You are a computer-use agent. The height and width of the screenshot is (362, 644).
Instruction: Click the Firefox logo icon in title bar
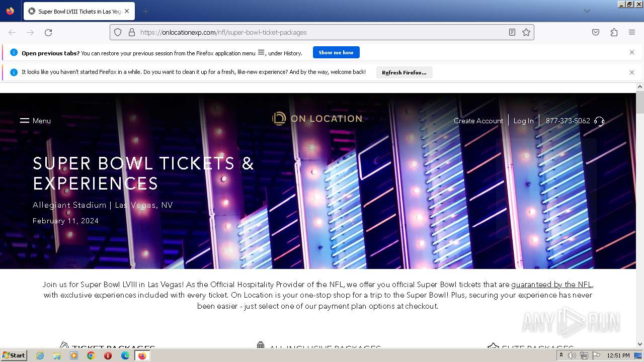[x=10, y=11]
